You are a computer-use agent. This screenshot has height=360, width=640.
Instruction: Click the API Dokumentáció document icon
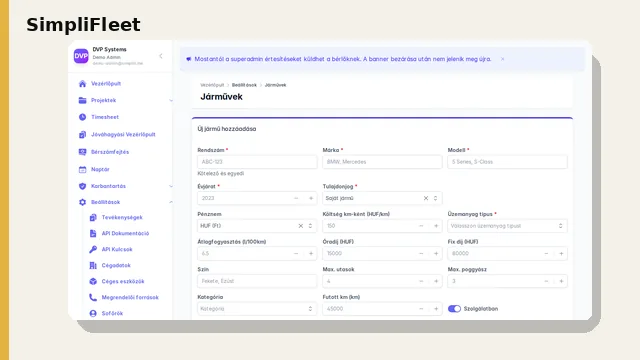click(93, 233)
